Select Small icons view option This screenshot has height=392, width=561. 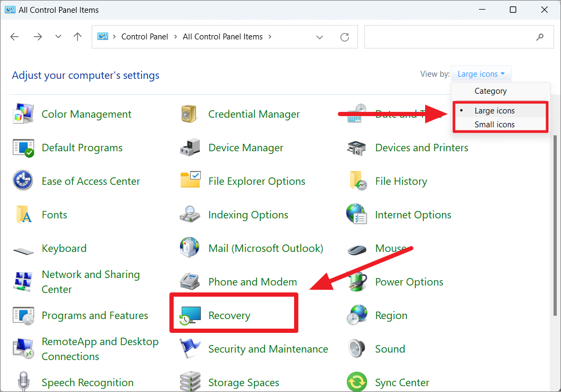[494, 124]
